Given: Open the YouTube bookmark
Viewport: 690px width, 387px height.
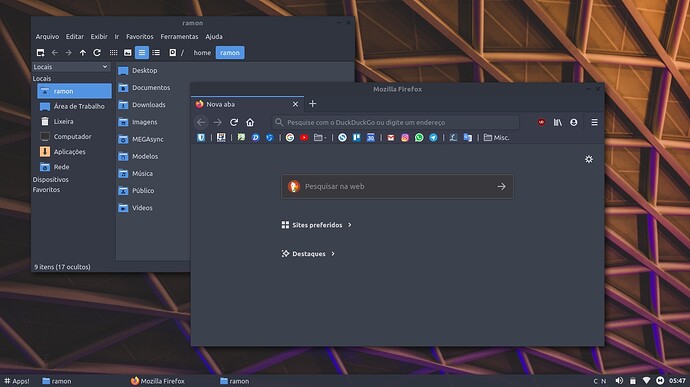Looking at the screenshot, I should click(304, 138).
